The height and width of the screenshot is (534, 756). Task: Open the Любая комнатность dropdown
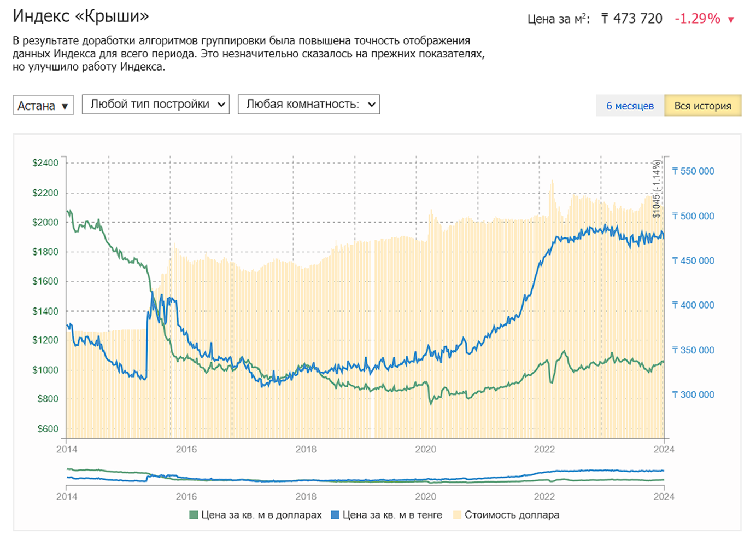309,104
